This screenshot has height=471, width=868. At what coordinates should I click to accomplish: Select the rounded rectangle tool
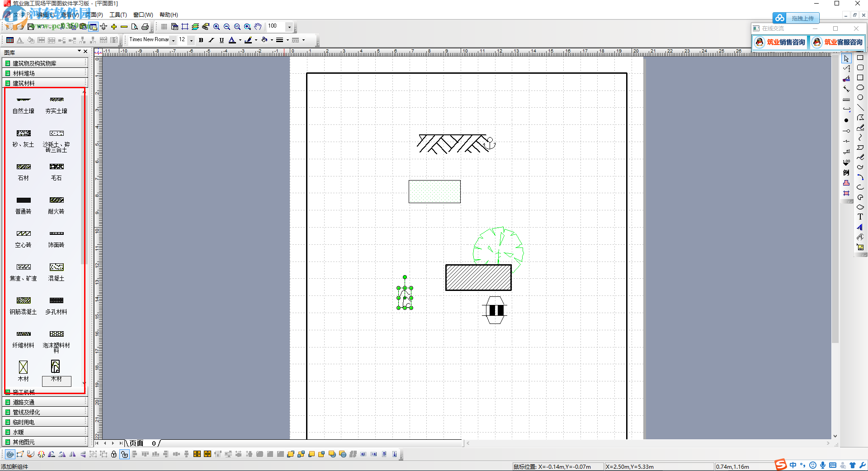pyautogui.click(x=860, y=67)
